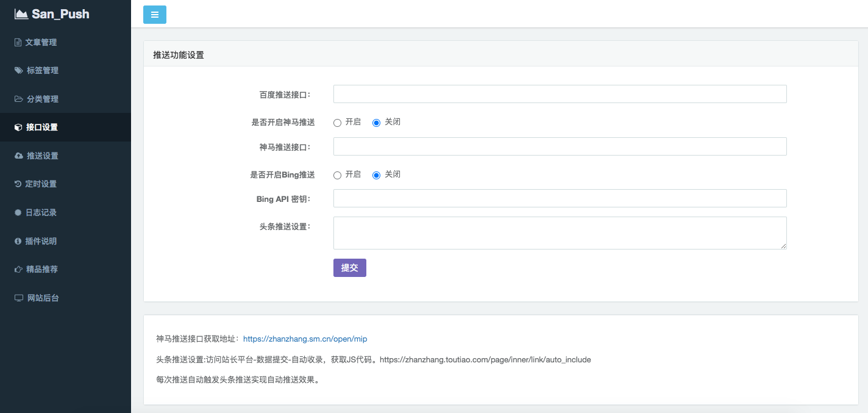The width and height of the screenshot is (868, 413).
Task: Select 关闭 for Bing推送
Action: point(377,175)
